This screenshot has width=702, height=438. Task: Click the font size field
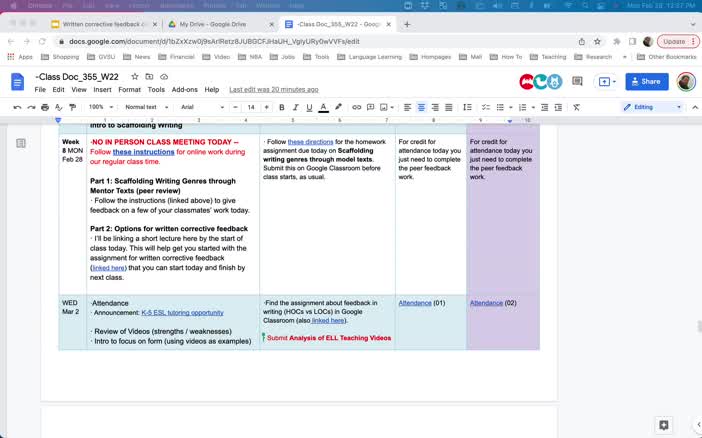251,107
